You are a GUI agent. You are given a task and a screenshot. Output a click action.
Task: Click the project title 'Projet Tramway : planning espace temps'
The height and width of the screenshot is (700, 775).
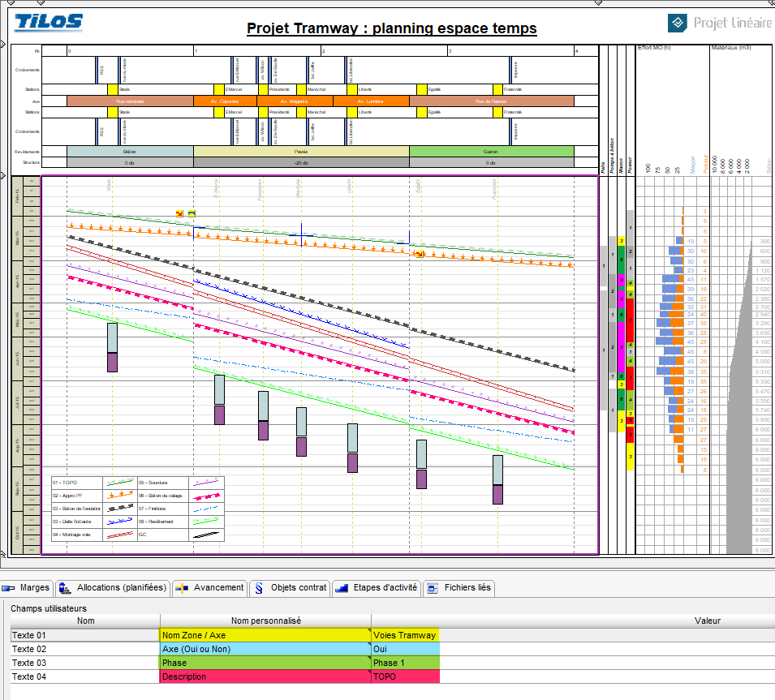click(x=391, y=28)
